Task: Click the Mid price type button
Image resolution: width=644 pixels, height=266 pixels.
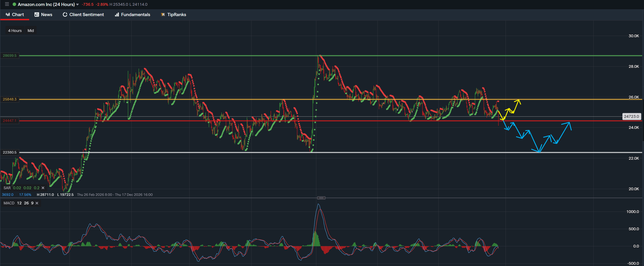Action: coord(31,31)
